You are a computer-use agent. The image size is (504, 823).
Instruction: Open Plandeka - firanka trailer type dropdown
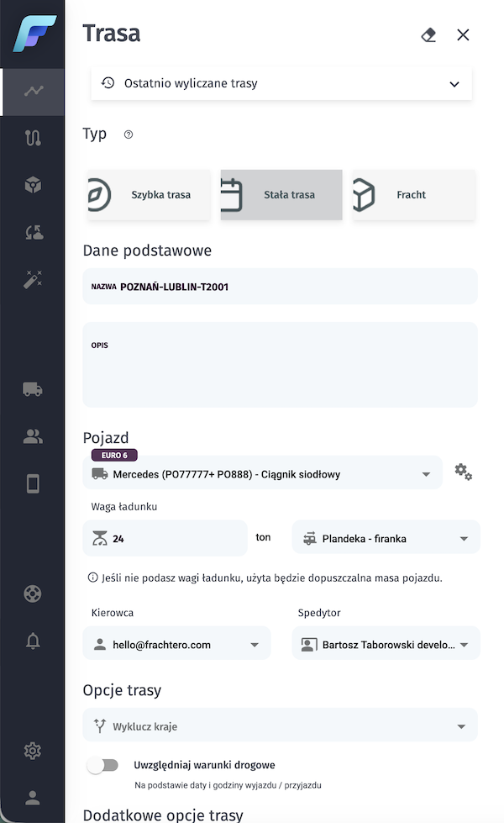tap(386, 538)
